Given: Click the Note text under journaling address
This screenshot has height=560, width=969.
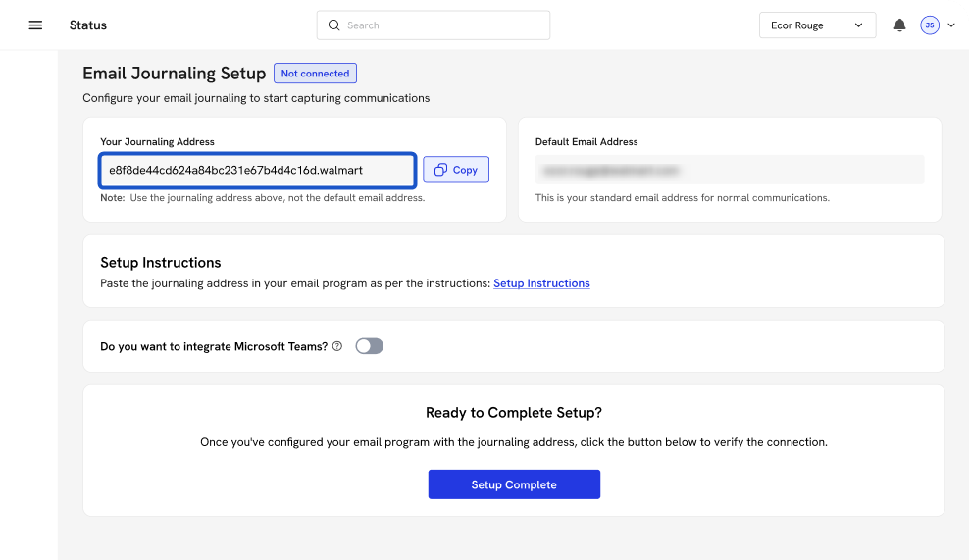Looking at the screenshot, I should (262, 198).
